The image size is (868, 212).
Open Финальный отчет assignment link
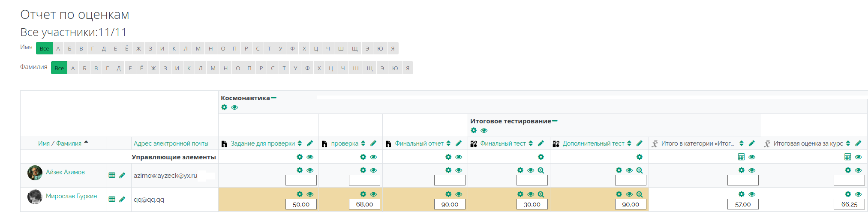pos(419,143)
